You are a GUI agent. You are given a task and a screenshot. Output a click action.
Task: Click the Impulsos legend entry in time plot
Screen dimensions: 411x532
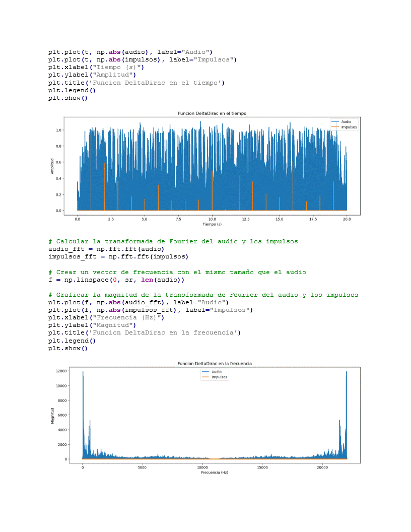(349, 127)
